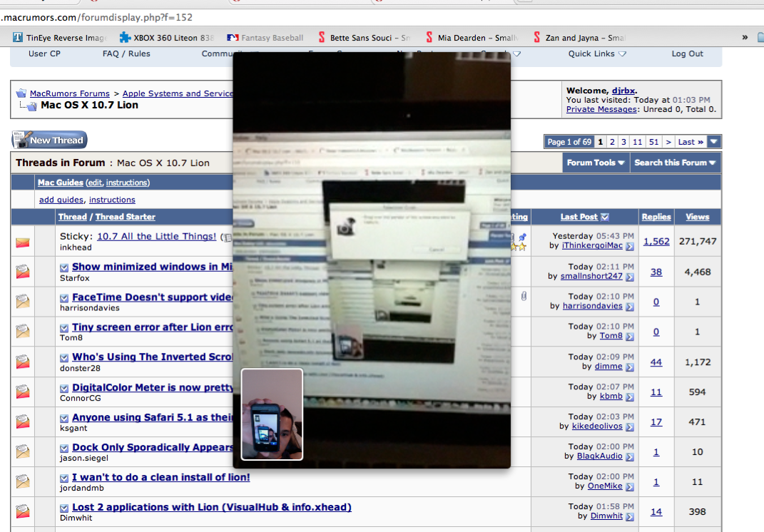Click go-to-last-post arrow beside iThinkergoiMac

[x=629, y=247]
